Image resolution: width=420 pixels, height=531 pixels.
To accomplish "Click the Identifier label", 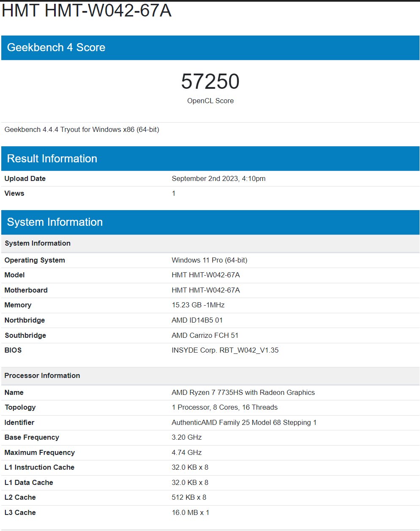I will point(19,422).
